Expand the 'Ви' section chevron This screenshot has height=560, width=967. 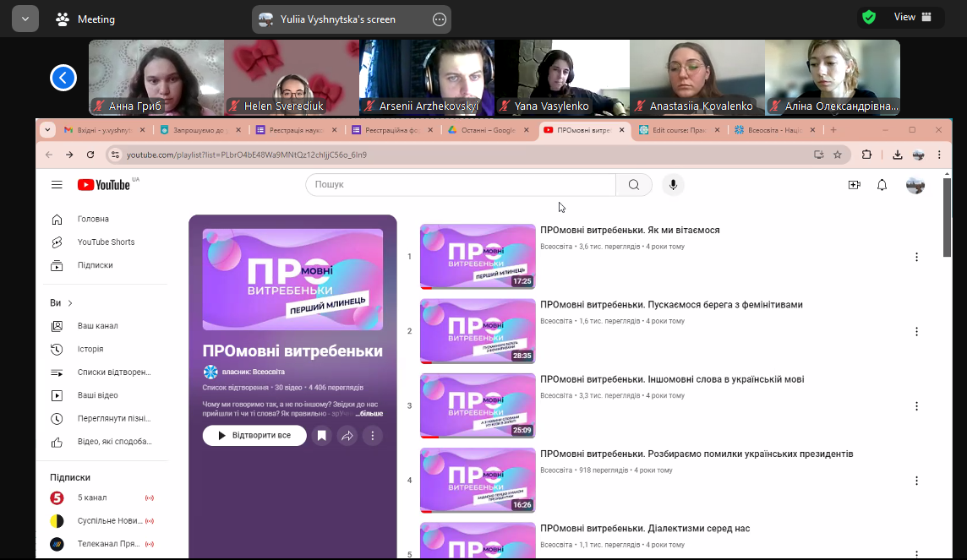pyautogui.click(x=70, y=303)
